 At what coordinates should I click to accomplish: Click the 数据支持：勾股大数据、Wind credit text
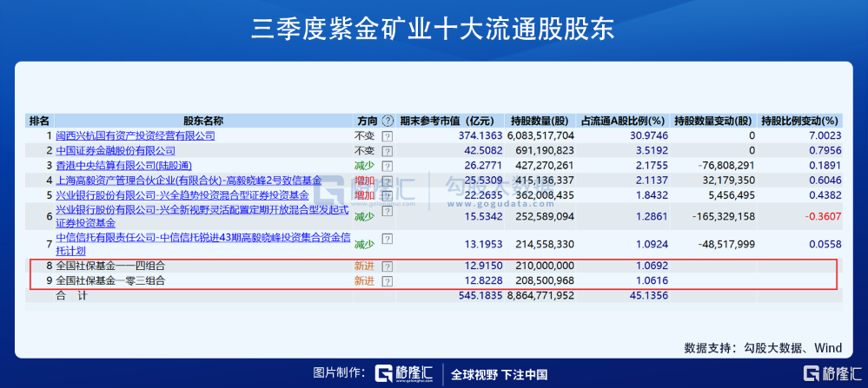(763, 348)
